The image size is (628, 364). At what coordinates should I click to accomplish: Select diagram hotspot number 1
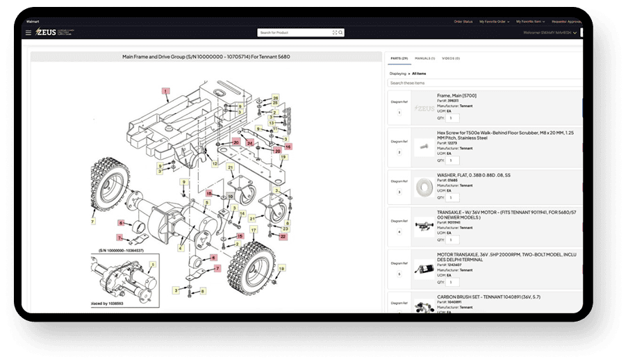(165, 91)
